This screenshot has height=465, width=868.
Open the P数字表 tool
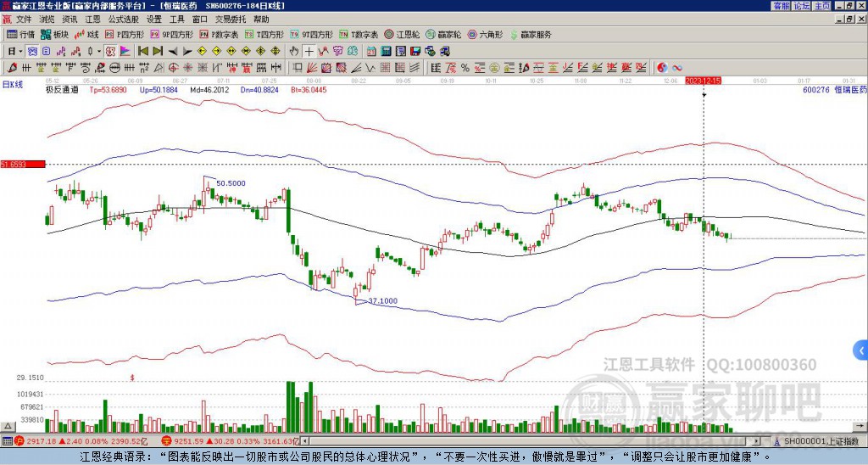pos(220,34)
